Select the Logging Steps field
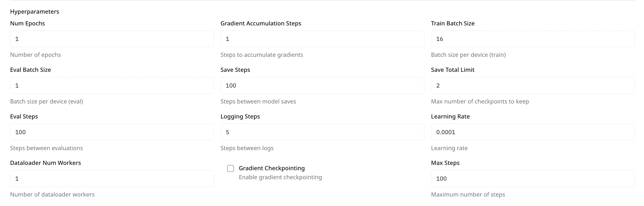644x206 pixels. 322,132
